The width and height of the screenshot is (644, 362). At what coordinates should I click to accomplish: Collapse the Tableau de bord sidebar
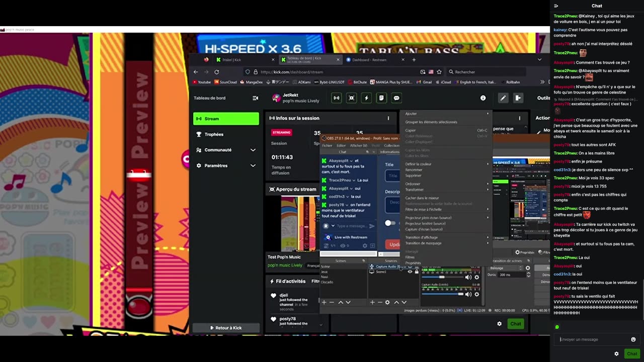[255, 98]
